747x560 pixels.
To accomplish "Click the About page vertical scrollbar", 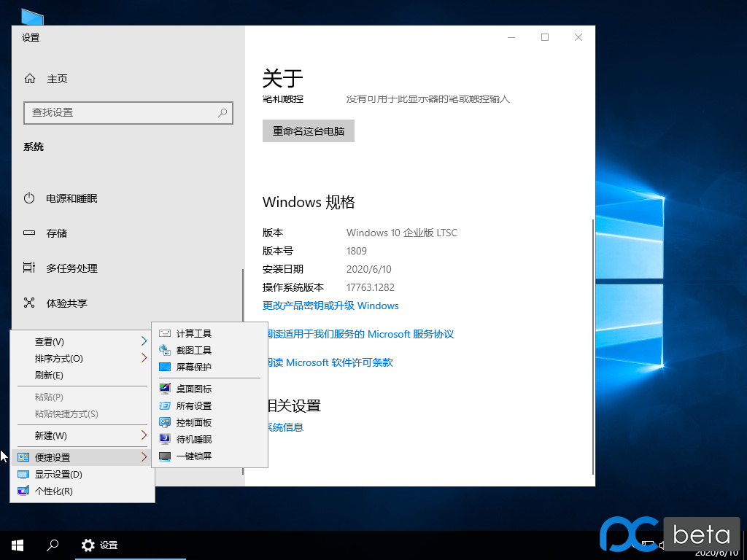I will pos(592,346).
